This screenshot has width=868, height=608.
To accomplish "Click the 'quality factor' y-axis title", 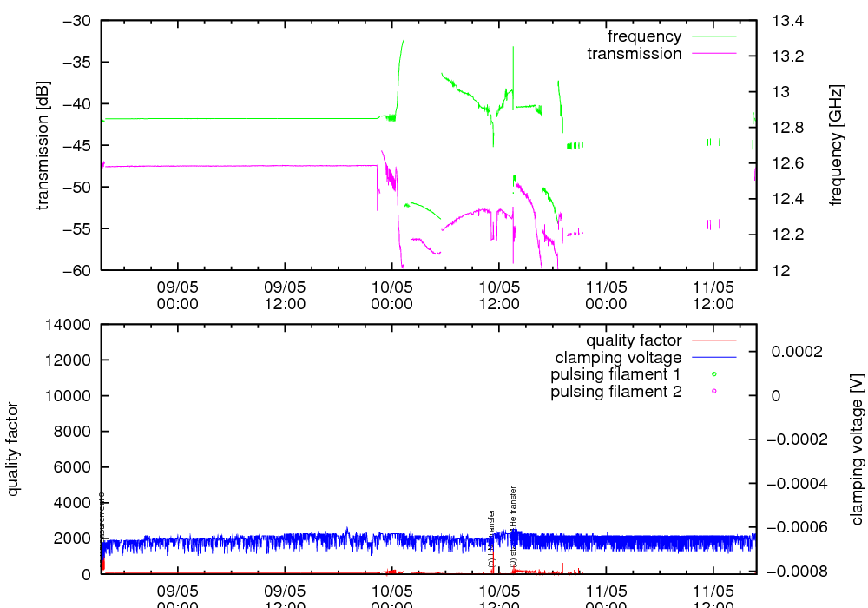I will (x=14, y=449).
